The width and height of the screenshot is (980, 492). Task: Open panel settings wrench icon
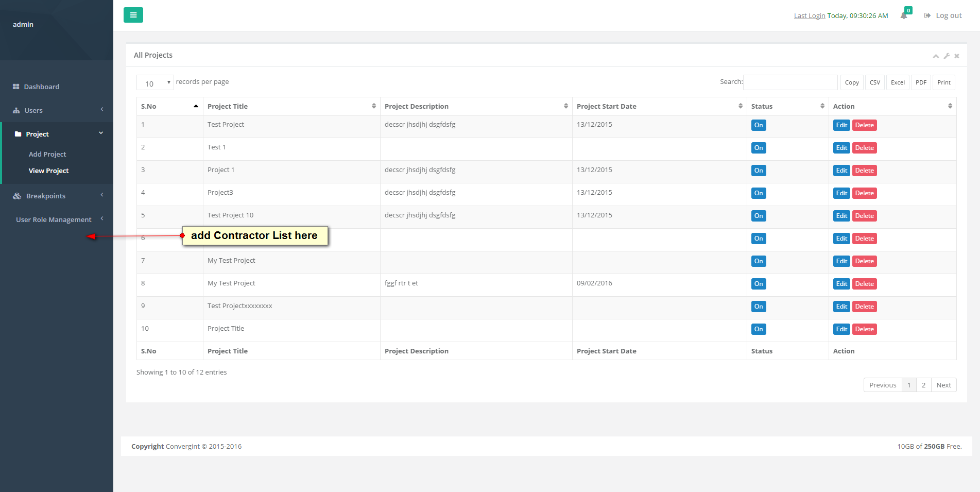pyautogui.click(x=947, y=56)
